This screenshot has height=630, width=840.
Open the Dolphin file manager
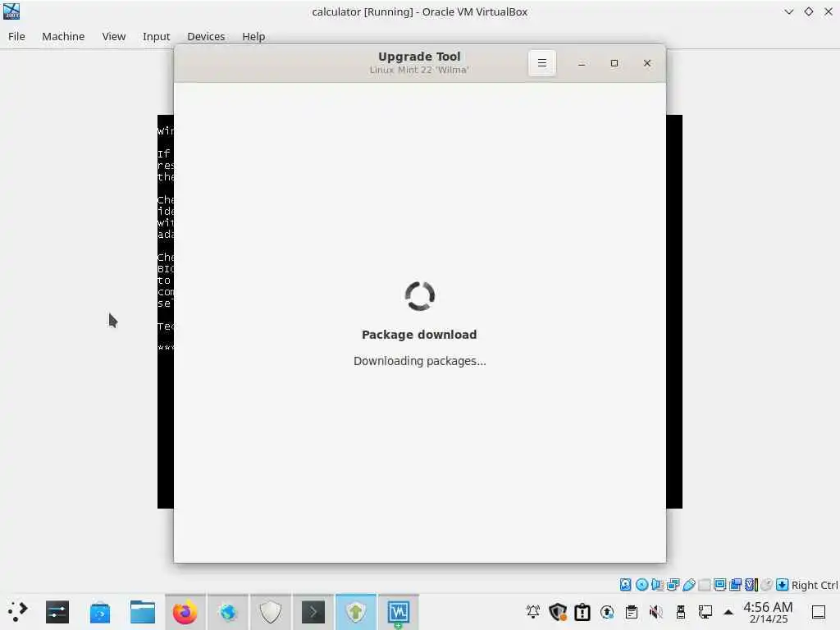143,612
